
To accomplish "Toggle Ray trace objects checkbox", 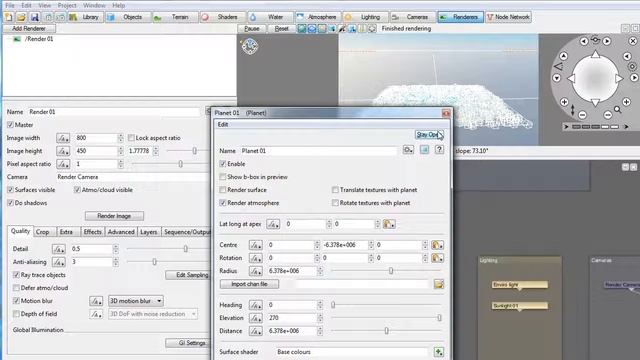I will (16, 275).
